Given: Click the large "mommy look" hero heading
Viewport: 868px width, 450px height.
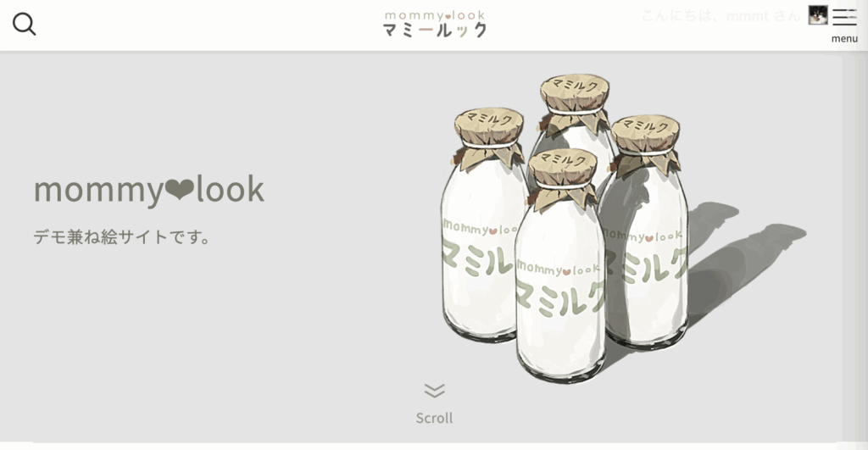Looking at the screenshot, I should (149, 190).
